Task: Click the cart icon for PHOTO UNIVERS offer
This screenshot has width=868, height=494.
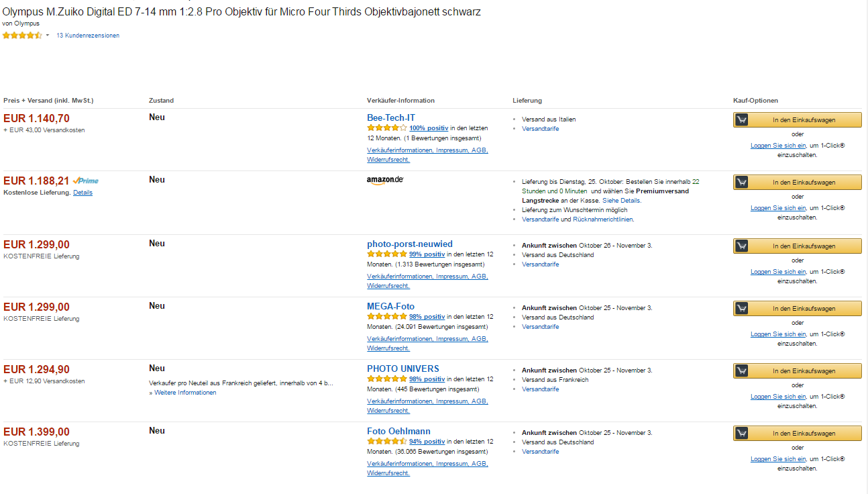Action: click(x=742, y=371)
